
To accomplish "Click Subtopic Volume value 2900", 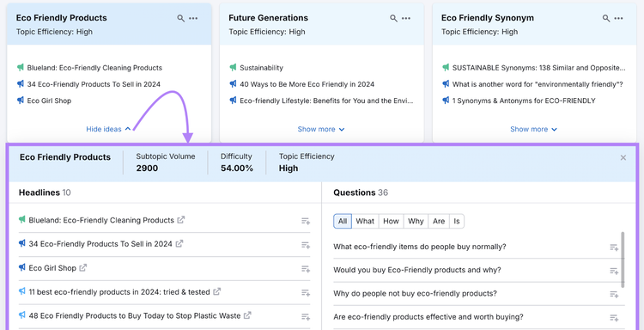I will (147, 168).
